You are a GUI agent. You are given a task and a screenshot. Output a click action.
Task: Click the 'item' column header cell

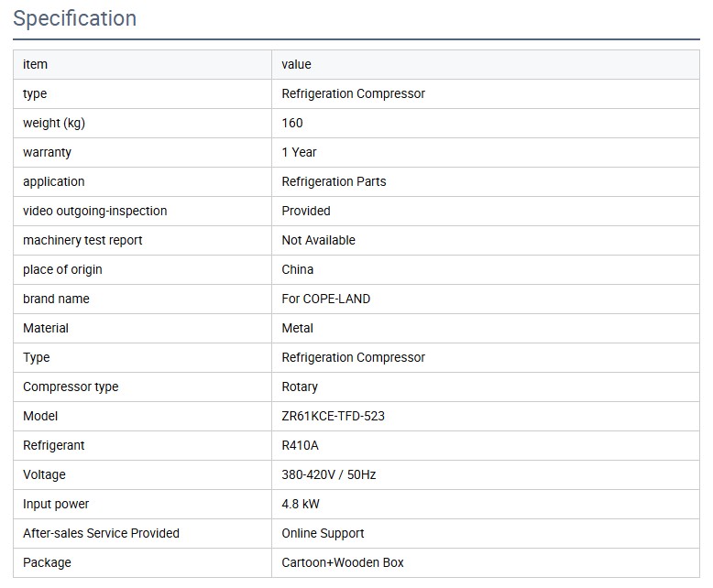point(35,64)
